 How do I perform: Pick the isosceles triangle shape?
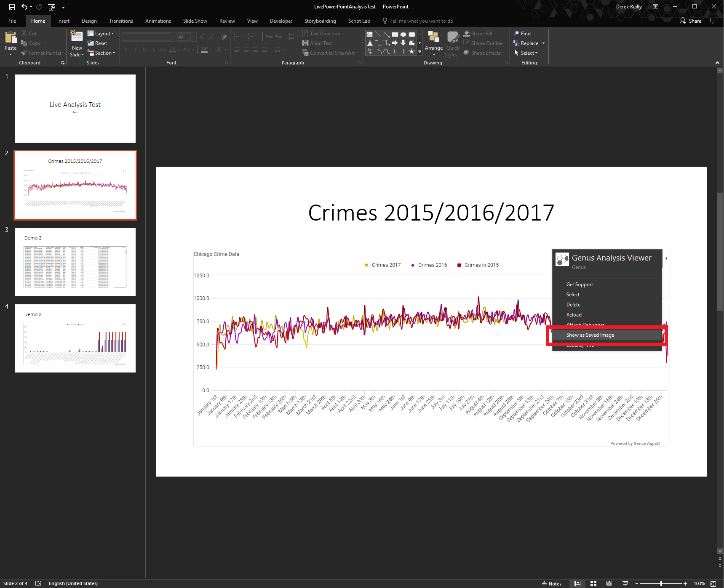tap(370, 43)
